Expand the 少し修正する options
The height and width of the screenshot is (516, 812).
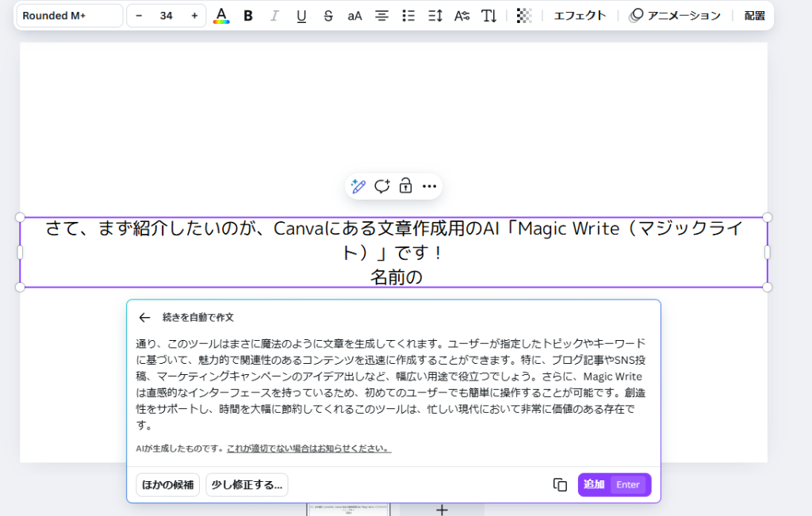click(x=247, y=485)
